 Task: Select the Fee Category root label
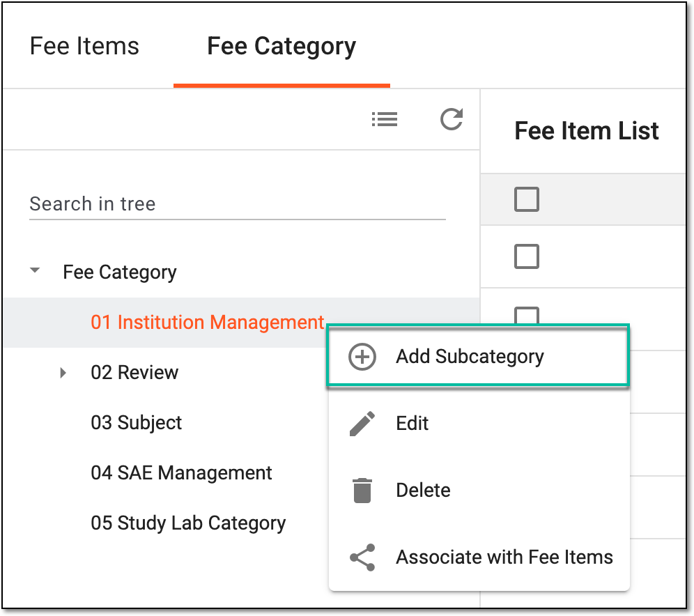(120, 272)
